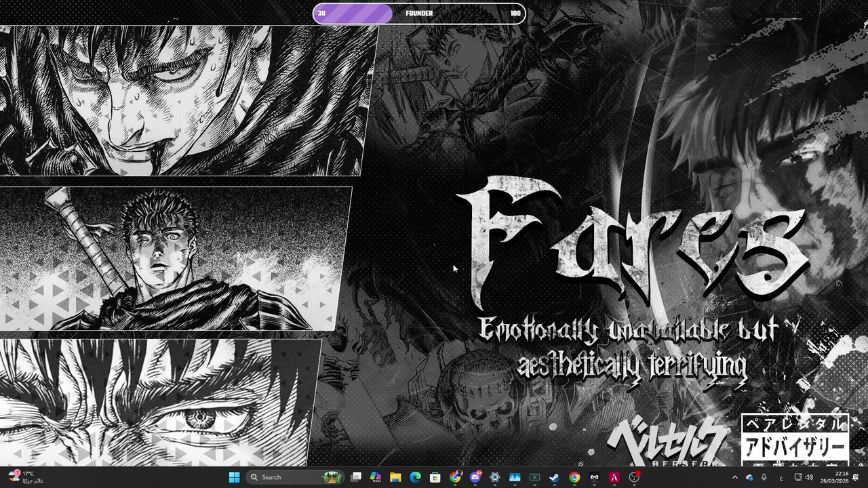Viewport: 868px width, 488px height.
Task: Launch Microsoft Edge browser
Action: coord(415,477)
